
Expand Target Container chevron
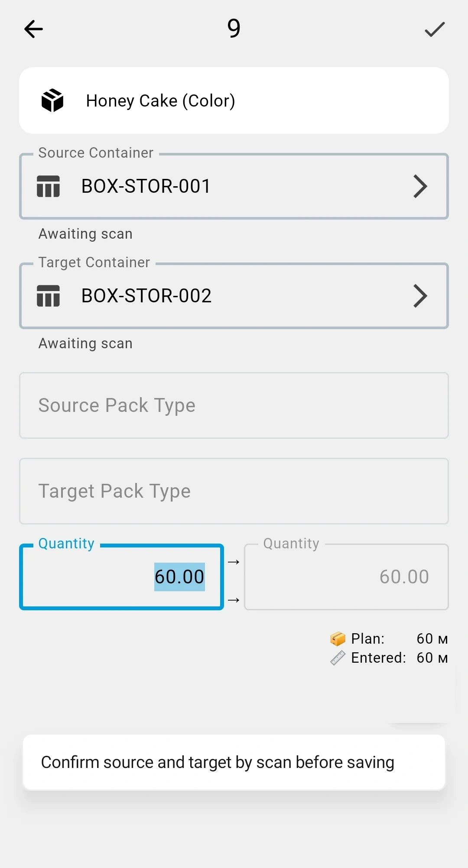[x=420, y=296]
